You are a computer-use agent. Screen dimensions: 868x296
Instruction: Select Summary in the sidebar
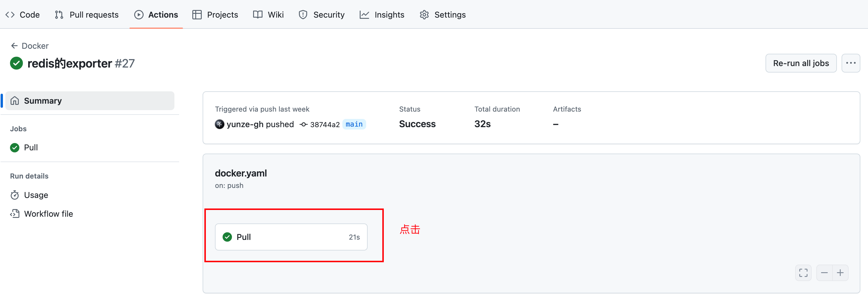[x=90, y=100]
